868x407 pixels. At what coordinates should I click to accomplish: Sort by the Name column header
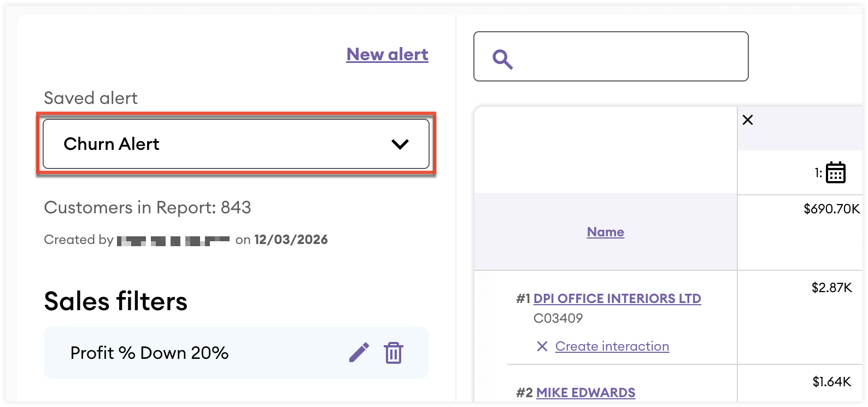(x=605, y=232)
